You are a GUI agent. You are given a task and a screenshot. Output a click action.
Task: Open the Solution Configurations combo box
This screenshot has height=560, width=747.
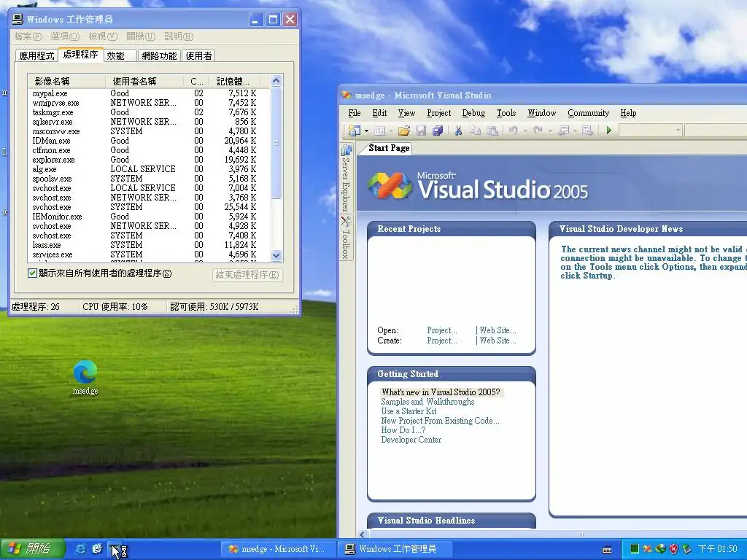click(651, 131)
